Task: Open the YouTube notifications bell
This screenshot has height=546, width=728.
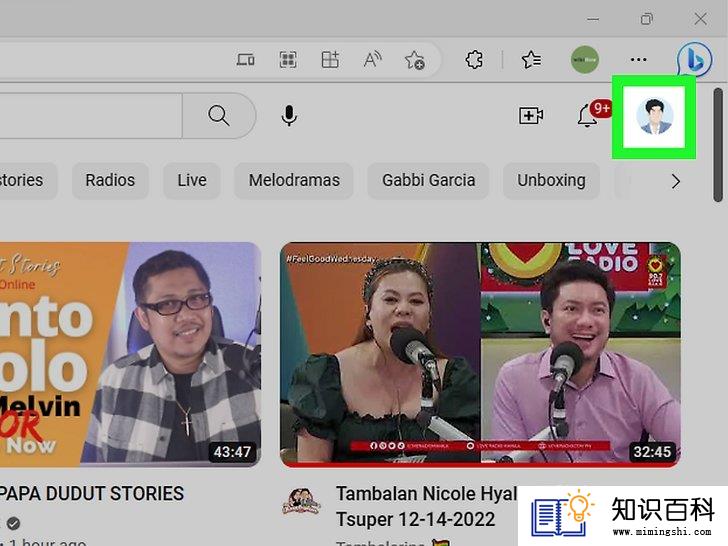Action: coord(587,115)
